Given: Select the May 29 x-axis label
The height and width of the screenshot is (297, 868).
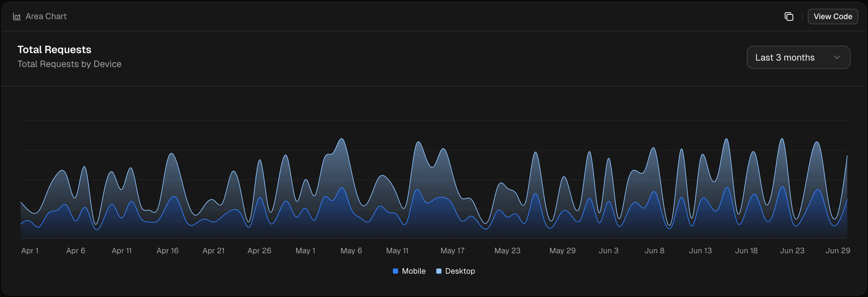Looking at the screenshot, I should click(562, 251).
